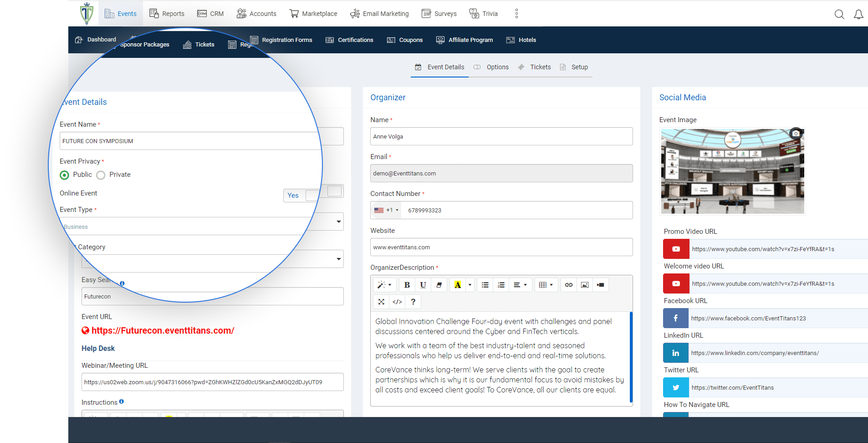
Task: Select the Public event privacy option
Action: click(64, 175)
